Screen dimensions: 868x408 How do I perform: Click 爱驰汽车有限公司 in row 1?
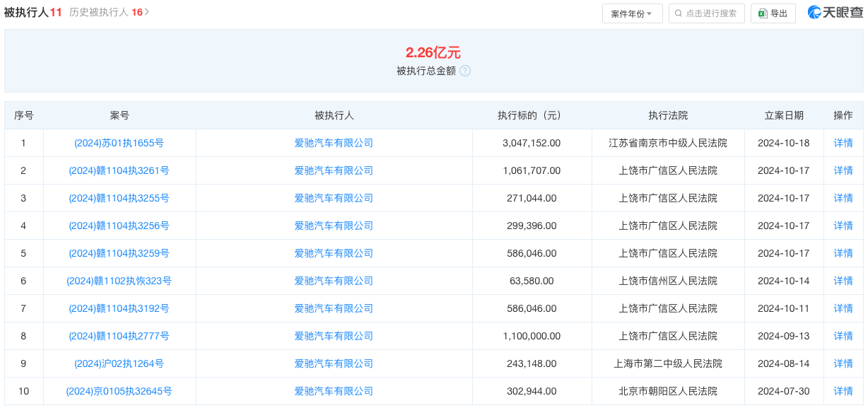[x=334, y=143]
